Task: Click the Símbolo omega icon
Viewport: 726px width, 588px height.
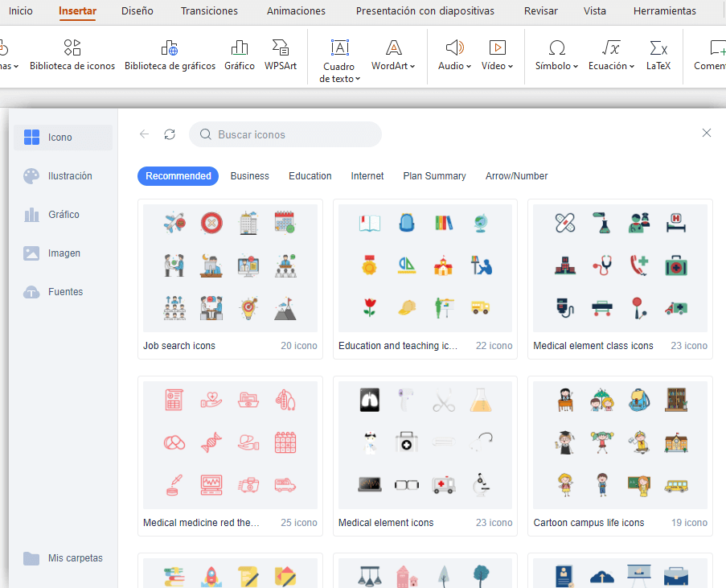Action: [x=556, y=47]
